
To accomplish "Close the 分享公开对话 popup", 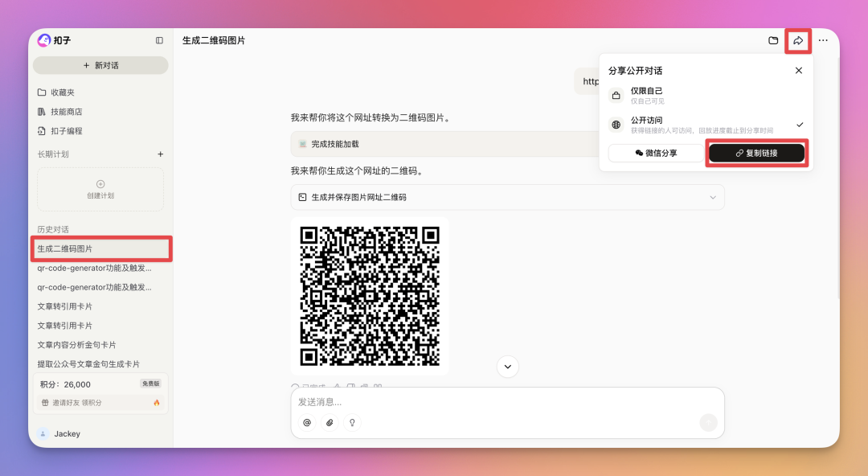I will (x=799, y=71).
